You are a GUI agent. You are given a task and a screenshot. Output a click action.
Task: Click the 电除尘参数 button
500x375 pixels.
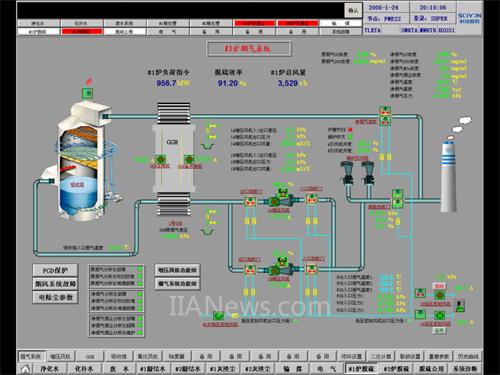(55, 297)
